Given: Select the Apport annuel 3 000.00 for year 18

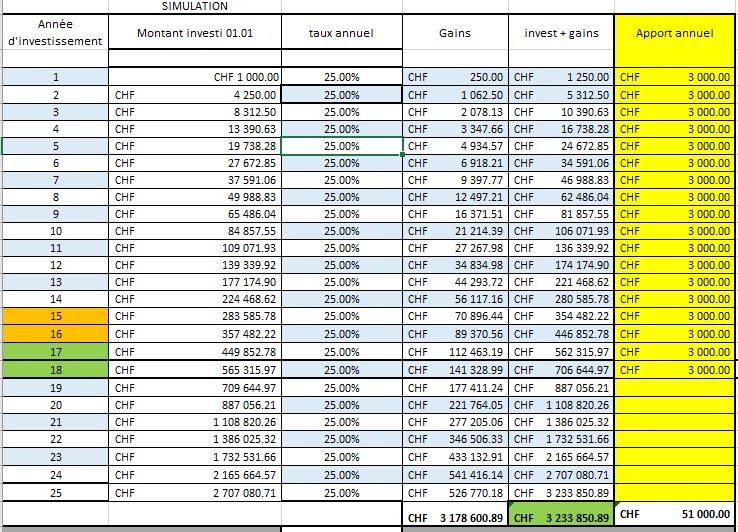Looking at the screenshot, I should [x=675, y=370].
